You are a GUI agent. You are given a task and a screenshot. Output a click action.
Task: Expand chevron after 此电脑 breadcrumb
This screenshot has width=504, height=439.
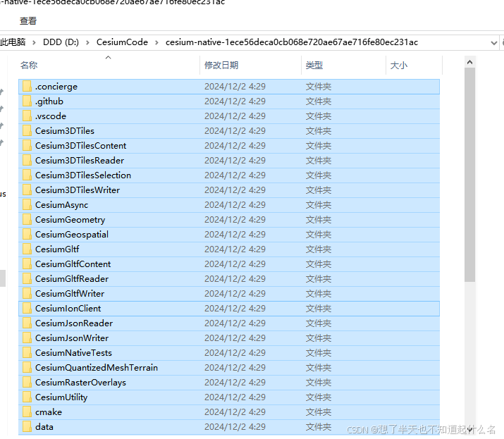click(34, 42)
